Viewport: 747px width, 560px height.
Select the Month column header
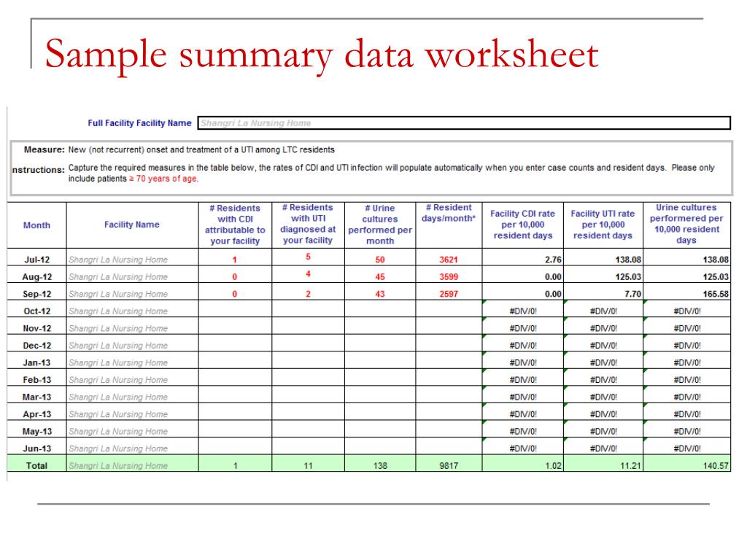(x=36, y=225)
